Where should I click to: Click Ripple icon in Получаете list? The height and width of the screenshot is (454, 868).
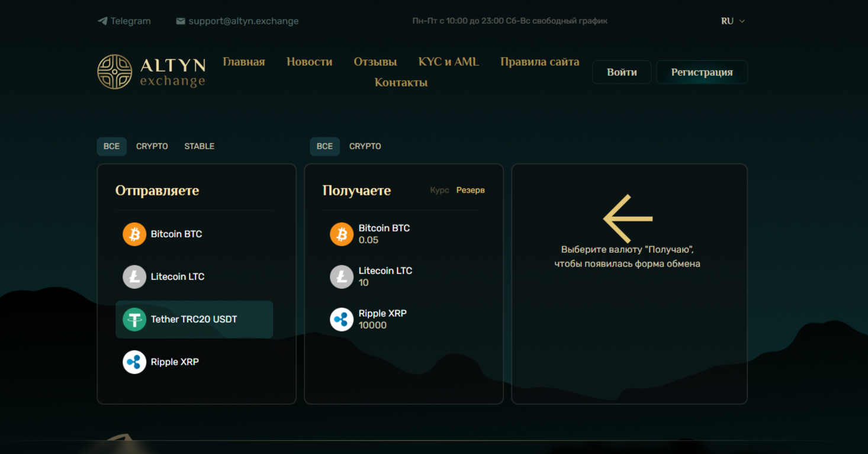point(342,320)
